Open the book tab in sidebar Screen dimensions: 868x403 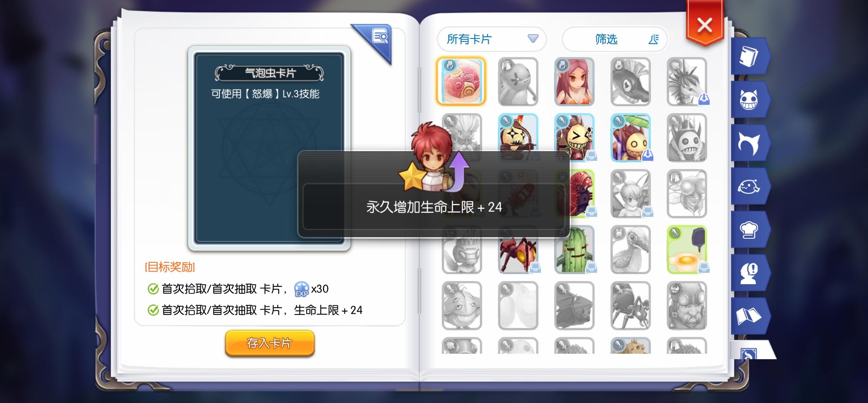[749, 57]
